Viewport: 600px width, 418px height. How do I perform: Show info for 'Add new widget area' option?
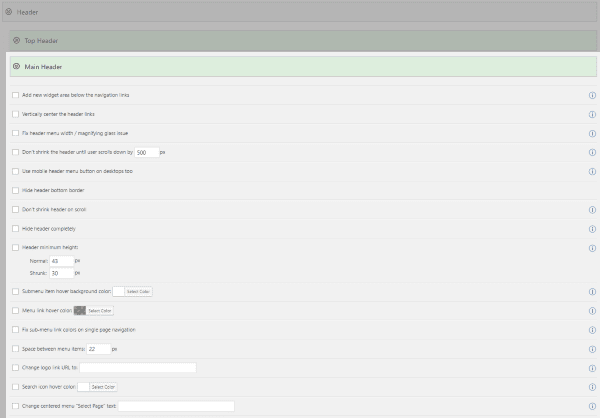pos(592,95)
